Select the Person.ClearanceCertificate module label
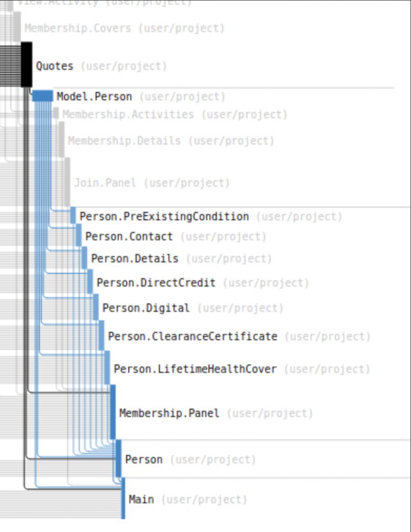 [x=192, y=336]
